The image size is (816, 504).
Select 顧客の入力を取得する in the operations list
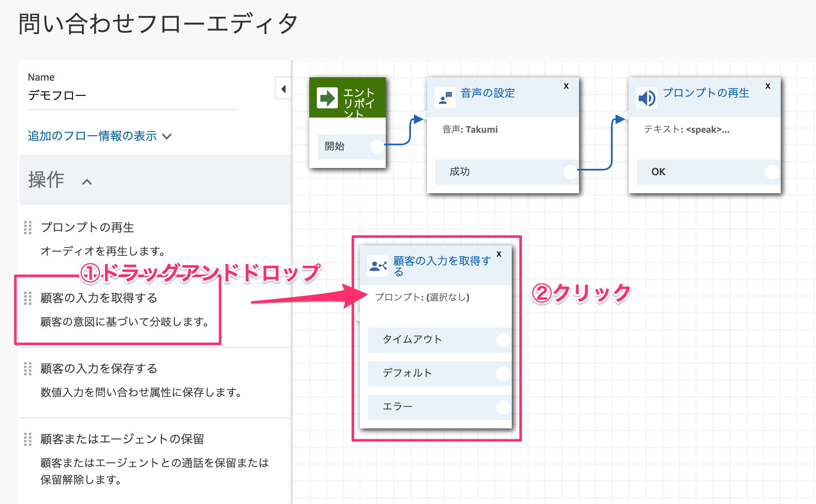coord(99,298)
